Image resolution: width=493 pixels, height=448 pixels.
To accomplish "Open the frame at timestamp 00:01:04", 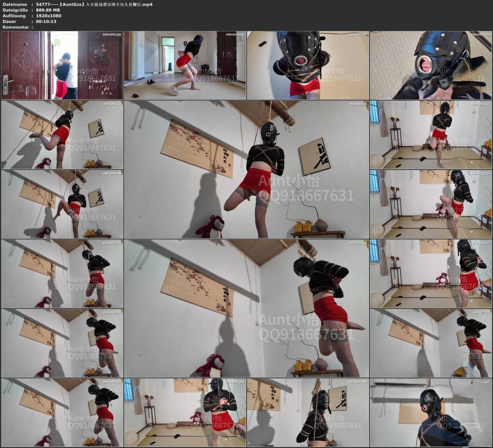I will point(185,65).
